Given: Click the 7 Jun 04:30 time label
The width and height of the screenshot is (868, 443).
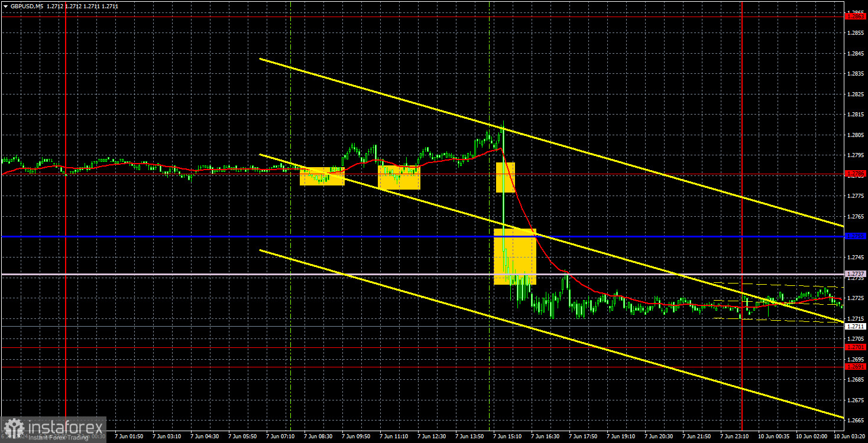Looking at the screenshot, I should point(205,437).
